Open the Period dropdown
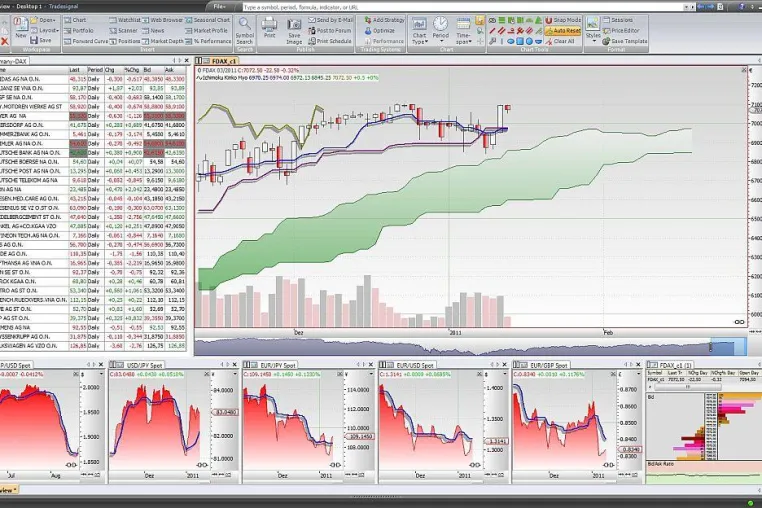Image resolution: width=762 pixels, height=508 pixels. (441, 28)
